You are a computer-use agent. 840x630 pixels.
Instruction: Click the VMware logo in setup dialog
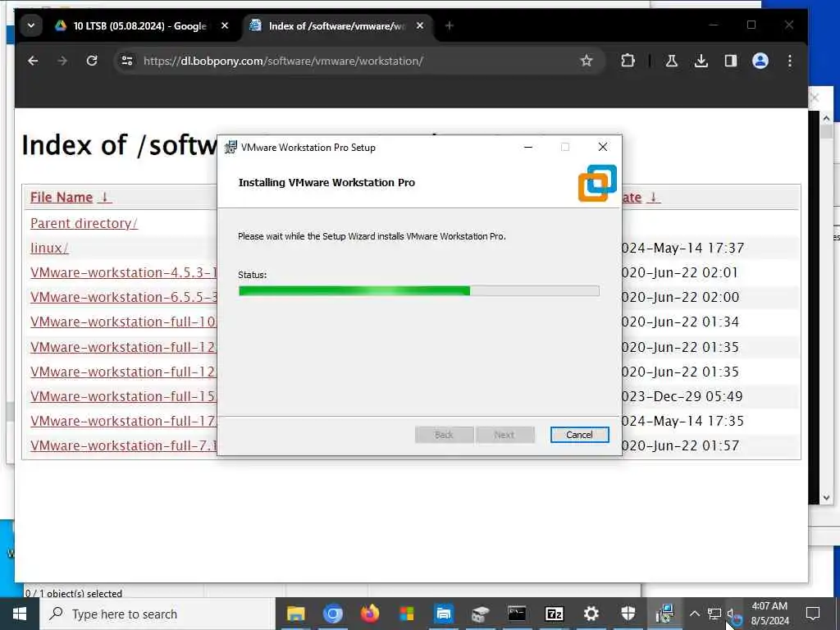(x=597, y=183)
